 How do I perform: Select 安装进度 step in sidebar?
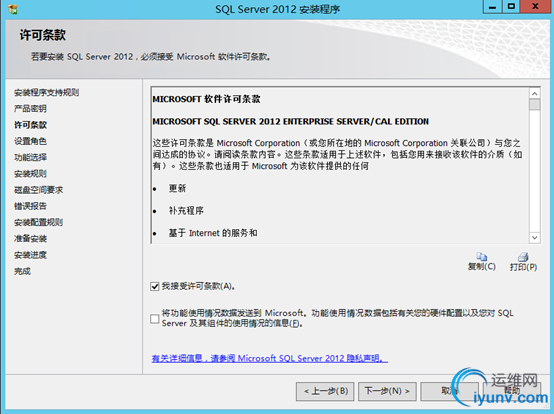point(30,255)
